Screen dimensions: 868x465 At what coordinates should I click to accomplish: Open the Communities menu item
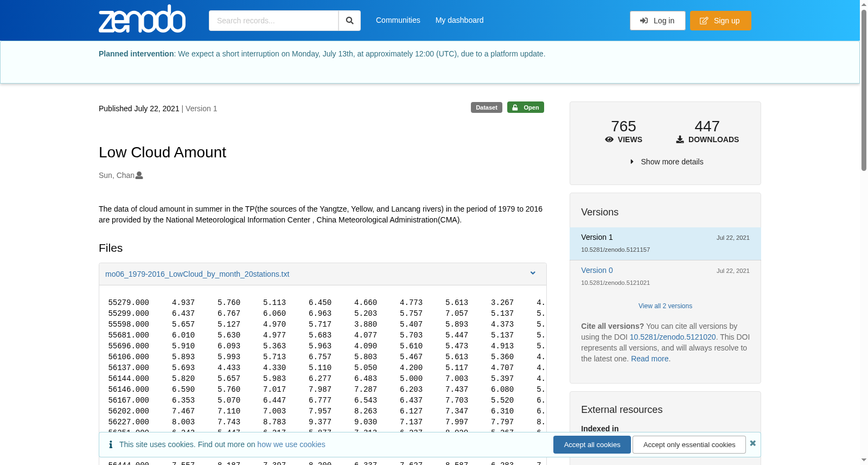pyautogui.click(x=398, y=20)
